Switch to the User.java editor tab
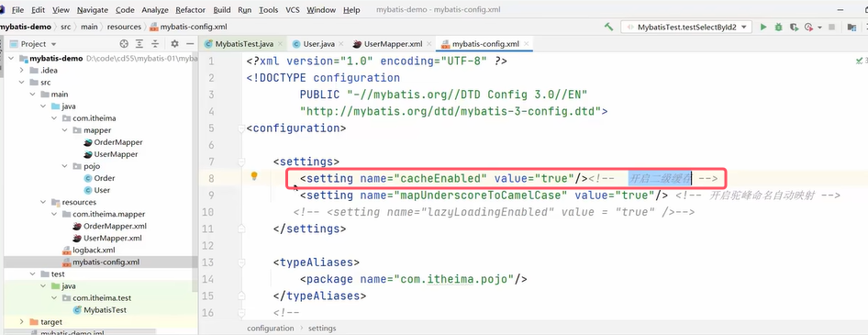Image resolution: width=868 pixels, height=335 pixels. [x=318, y=44]
